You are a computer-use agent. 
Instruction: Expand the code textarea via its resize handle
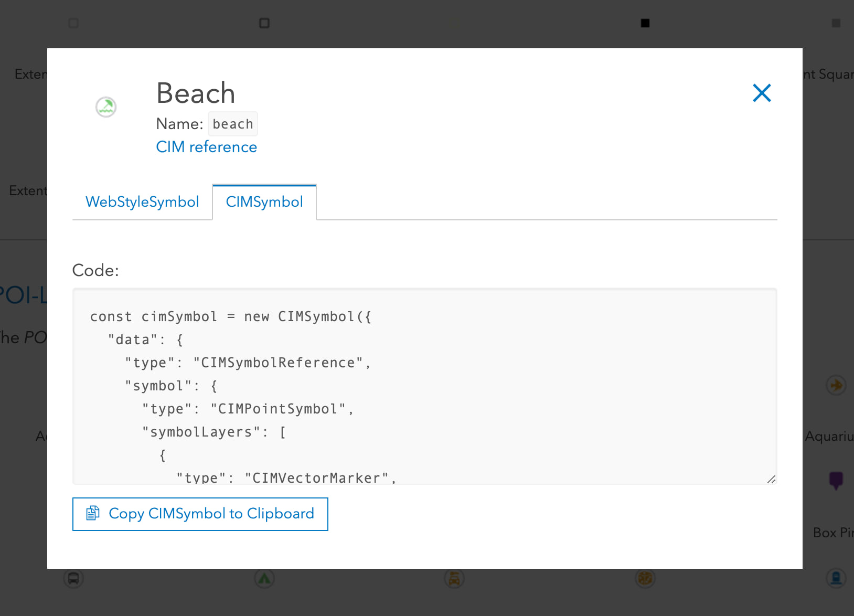[771, 479]
